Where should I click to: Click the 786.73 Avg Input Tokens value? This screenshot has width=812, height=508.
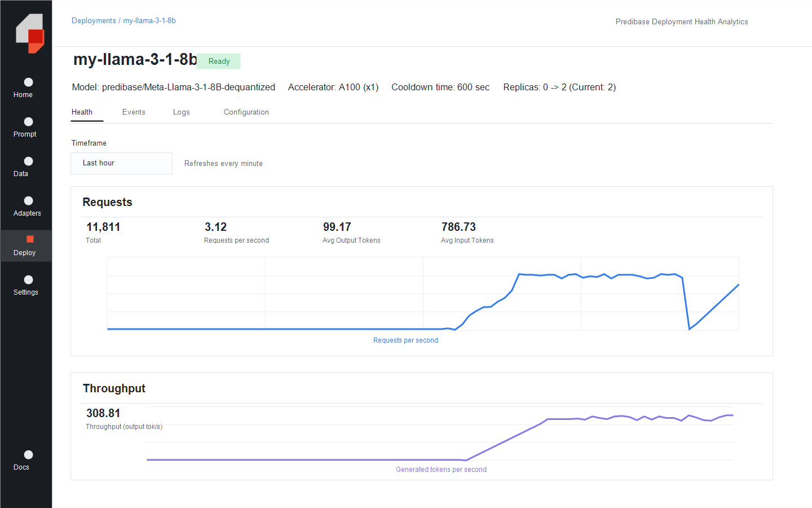[458, 227]
